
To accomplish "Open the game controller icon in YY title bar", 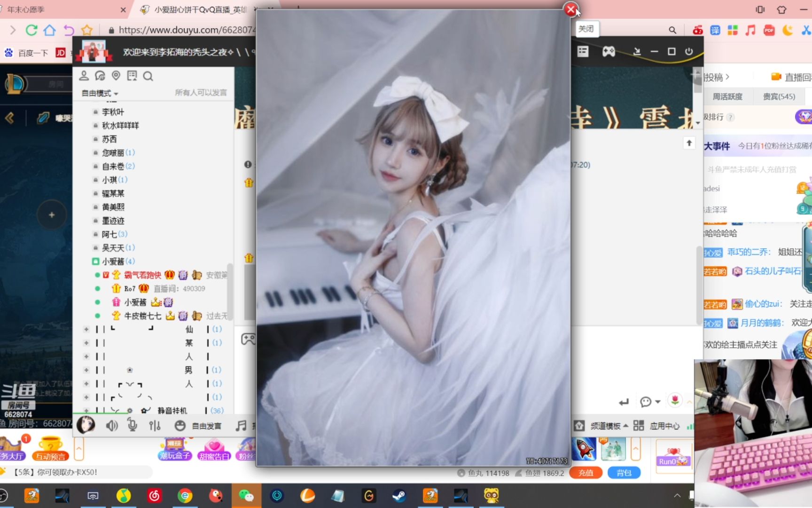I will click(609, 51).
